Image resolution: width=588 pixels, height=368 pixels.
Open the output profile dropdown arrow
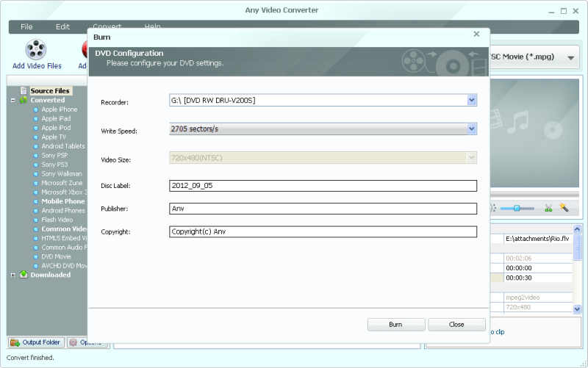[571, 58]
